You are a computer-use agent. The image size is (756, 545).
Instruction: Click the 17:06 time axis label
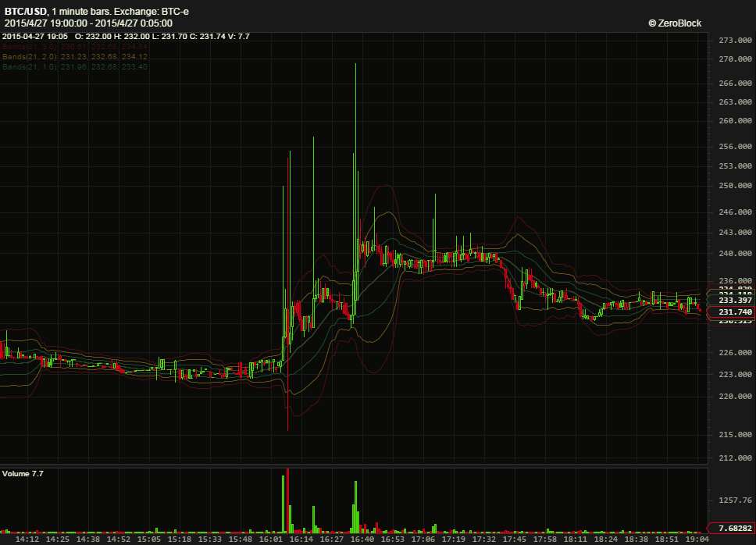tap(423, 540)
